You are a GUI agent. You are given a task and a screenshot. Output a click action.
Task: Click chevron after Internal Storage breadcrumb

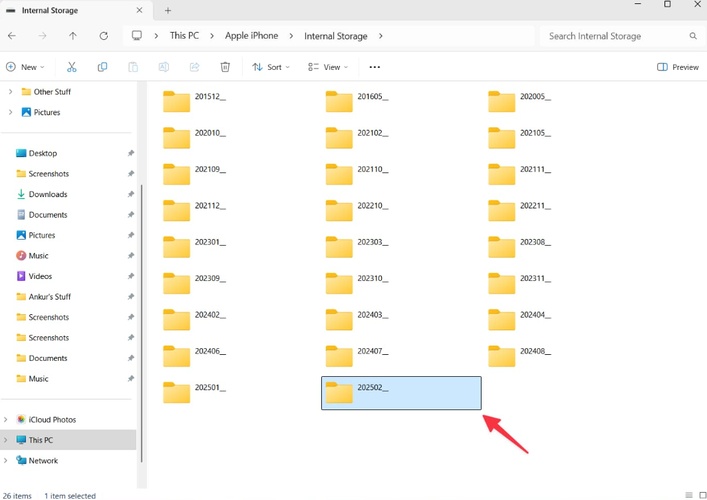pyautogui.click(x=381, y=36)
